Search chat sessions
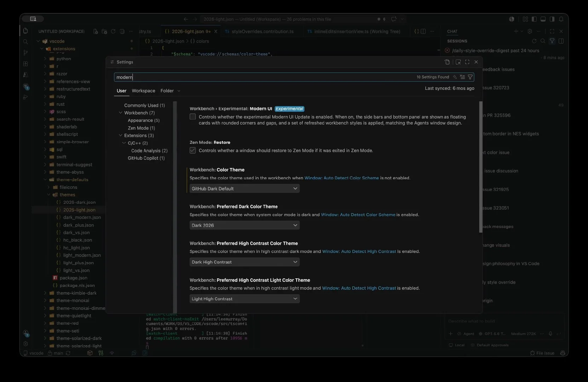 coord(543,41)
